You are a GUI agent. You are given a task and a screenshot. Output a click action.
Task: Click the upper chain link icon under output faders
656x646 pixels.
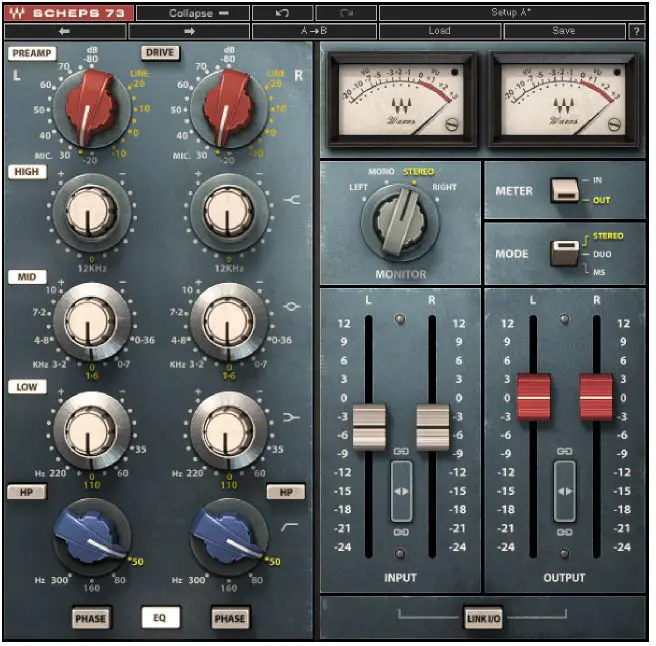564,451
